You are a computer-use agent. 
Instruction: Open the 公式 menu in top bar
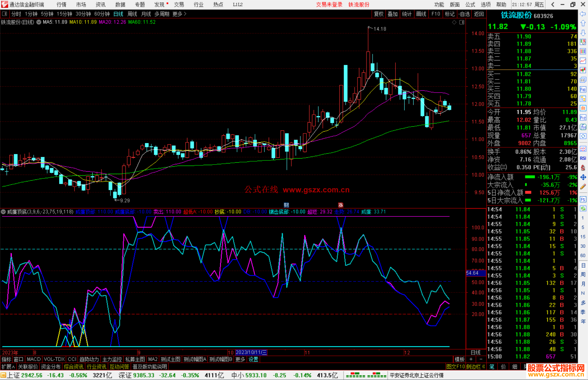pos(470,4)
